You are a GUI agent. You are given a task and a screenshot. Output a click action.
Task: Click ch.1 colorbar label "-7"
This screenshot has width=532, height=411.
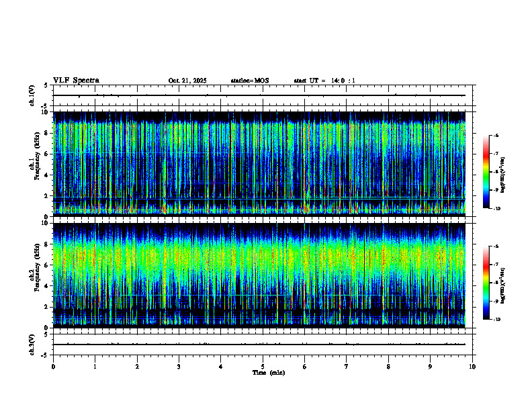(x=496, y=154)
